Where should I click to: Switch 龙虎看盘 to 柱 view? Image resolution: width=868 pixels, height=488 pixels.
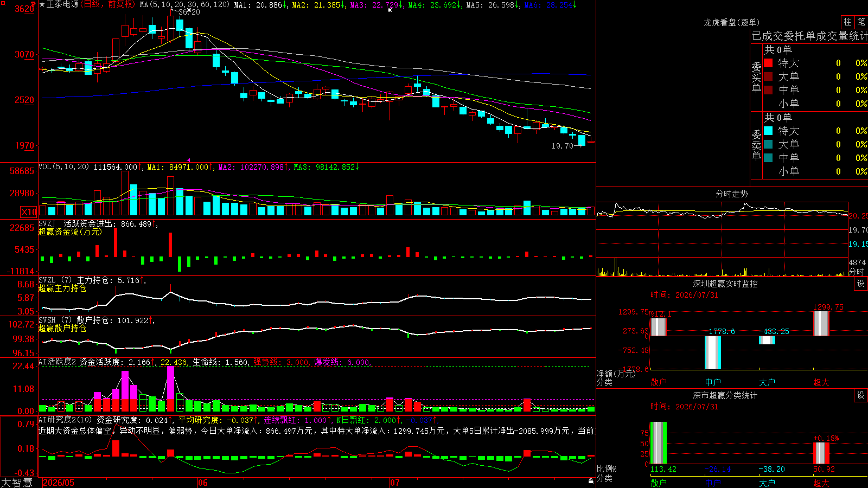[x=847, y=22]
